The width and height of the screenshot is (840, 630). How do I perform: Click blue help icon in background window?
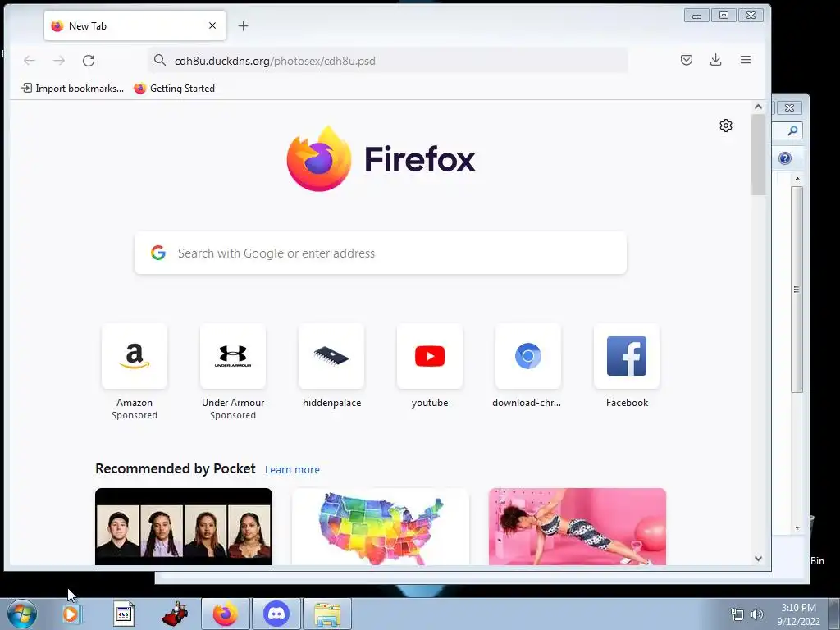[x=785, y=158]
